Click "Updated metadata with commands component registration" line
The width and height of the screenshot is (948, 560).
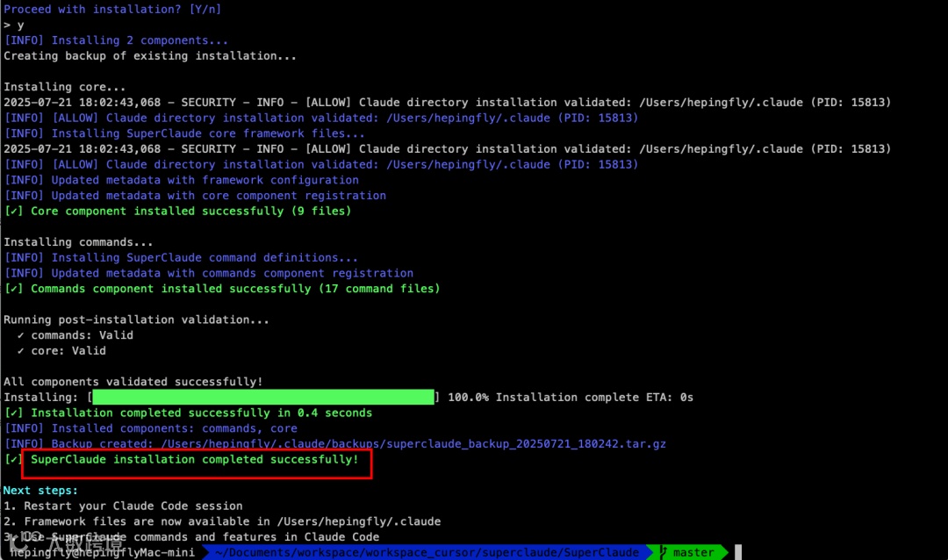(209, 273)
